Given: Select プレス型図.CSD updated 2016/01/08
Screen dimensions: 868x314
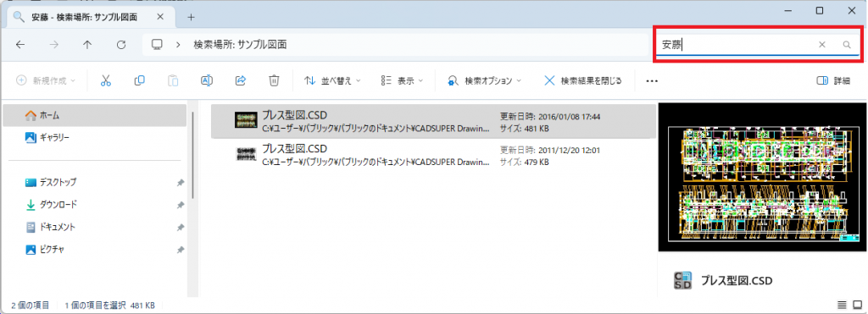Looking at the screenshot, I should point(433,121).
